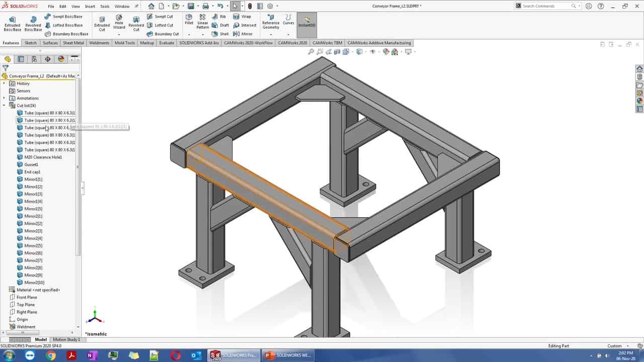The height and width of the screenshot is (362, 644).
Task: Open the DisplayManager tab icon
Action: 61,59
